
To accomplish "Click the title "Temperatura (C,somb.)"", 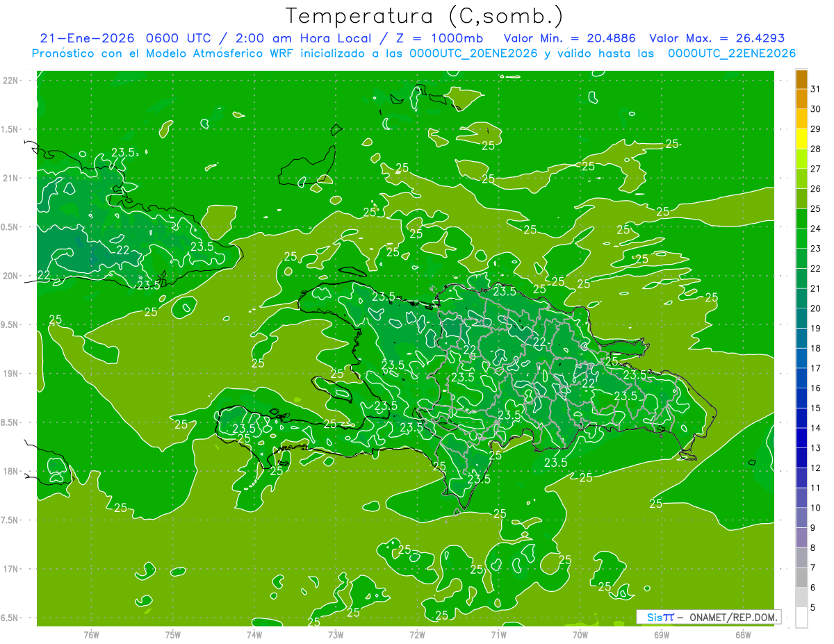I will click(424, 17).
